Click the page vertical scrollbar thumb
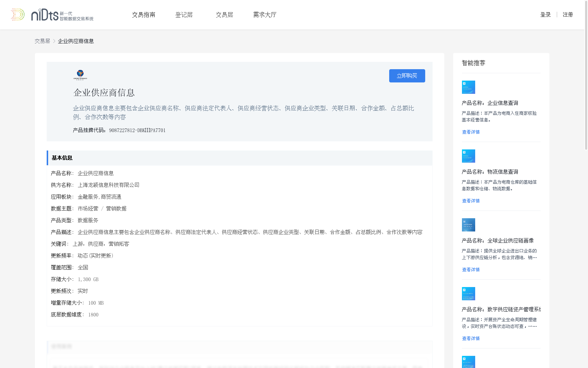588x368 pixels. click(586, 75)
